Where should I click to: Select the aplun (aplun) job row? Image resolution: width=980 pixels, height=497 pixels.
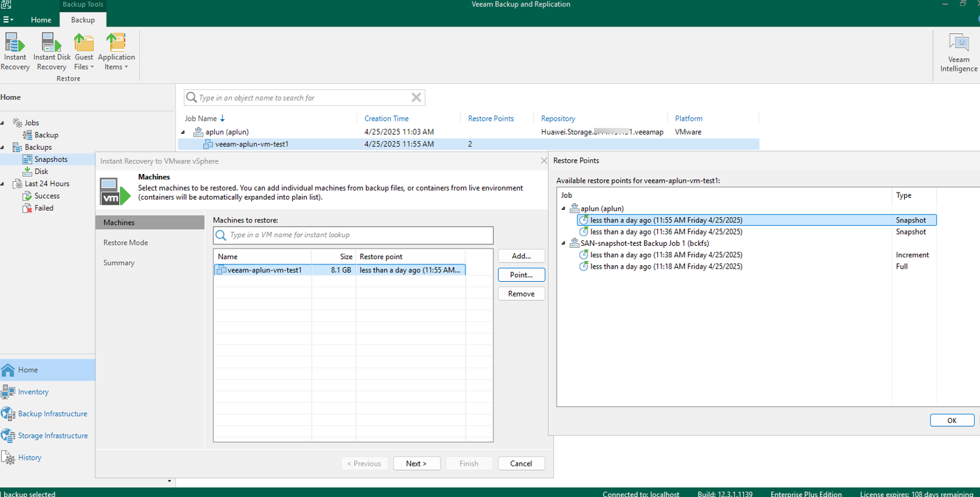(470, 132)
